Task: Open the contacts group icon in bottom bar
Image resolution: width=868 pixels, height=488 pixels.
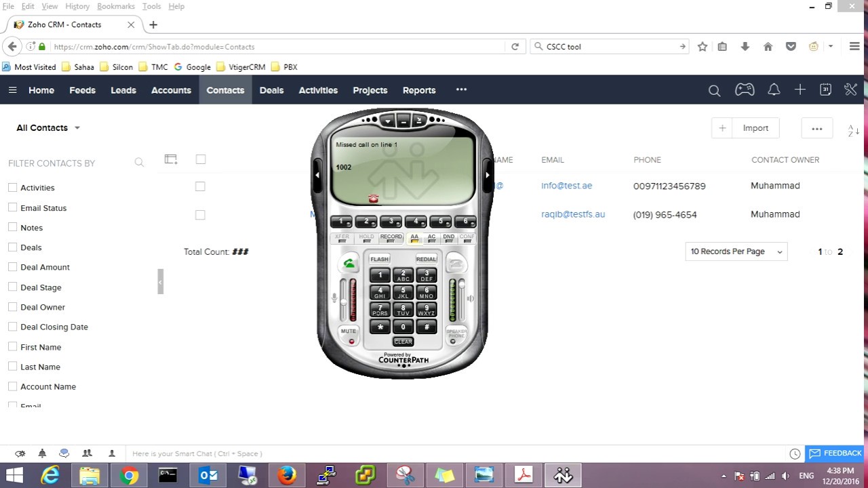Action: pos(87,453)
